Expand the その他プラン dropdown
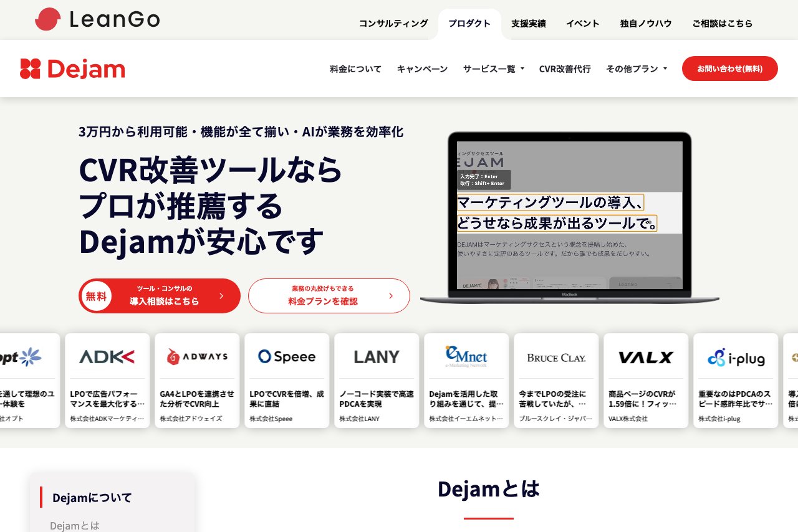This screenshot has width=798, height=532. tap(637, 69)
